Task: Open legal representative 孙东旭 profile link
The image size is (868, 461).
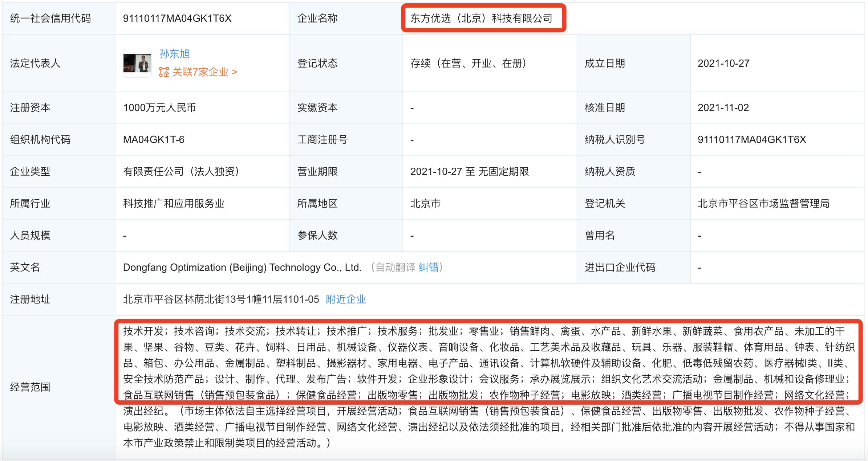Action: pos(174,54)
